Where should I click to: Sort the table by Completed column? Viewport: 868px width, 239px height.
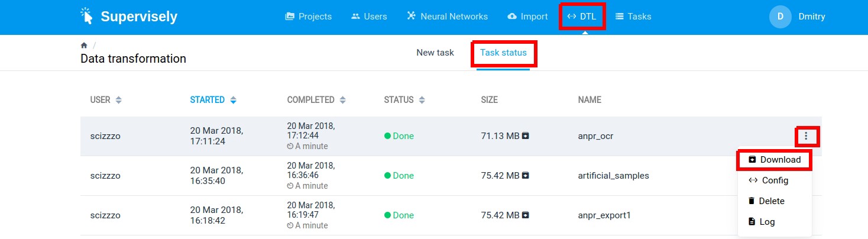coord(343,100)
